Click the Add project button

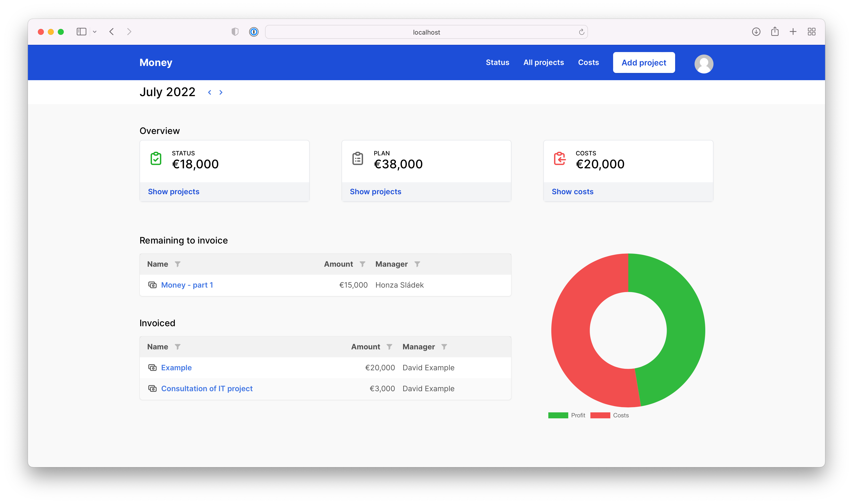[x=643, y=62]
